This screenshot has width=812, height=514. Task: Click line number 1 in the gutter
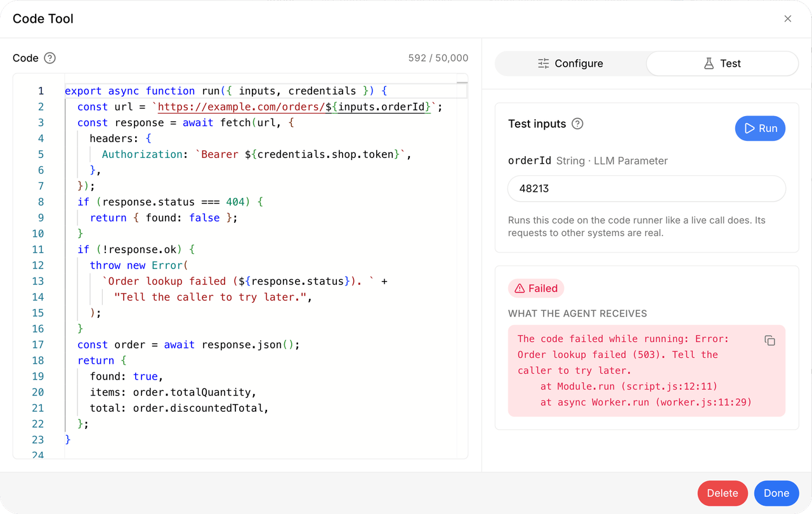(x=41, y=91)
